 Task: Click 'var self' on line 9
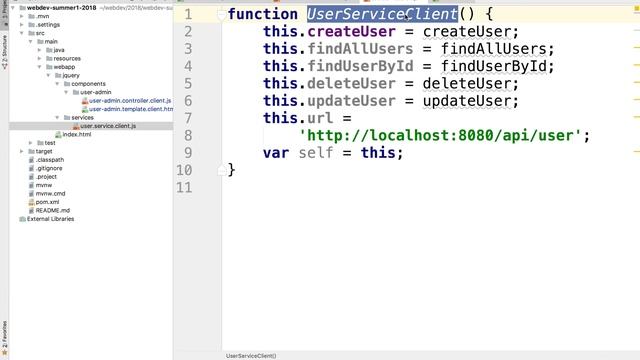pos(298,153)
